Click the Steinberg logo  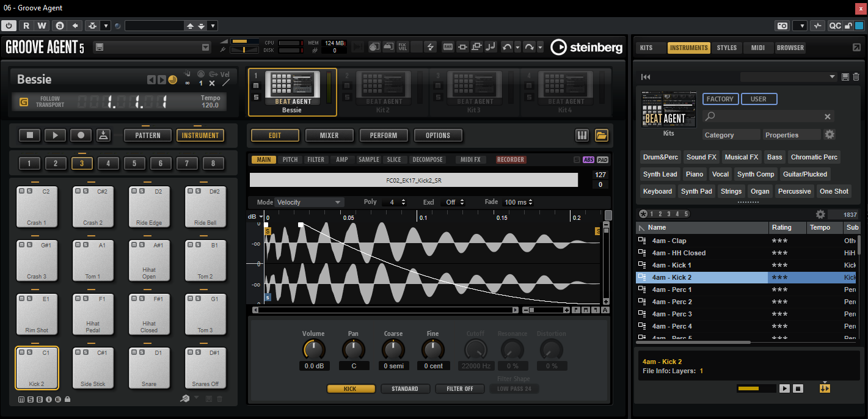tap(586, 47)
